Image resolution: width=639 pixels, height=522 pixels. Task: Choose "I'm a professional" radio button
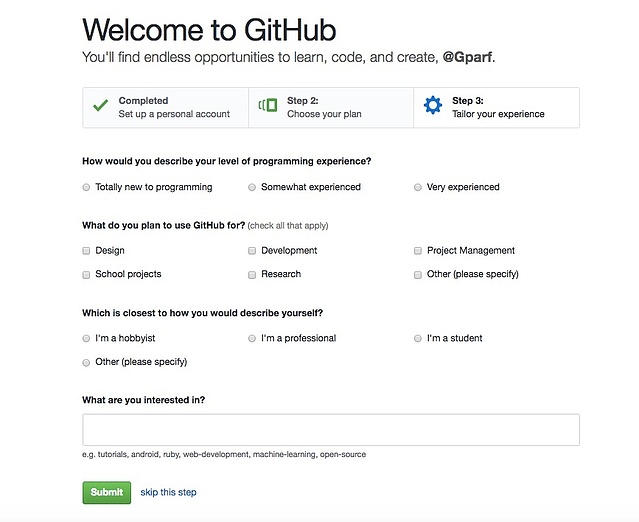click(x=252, y=339)
